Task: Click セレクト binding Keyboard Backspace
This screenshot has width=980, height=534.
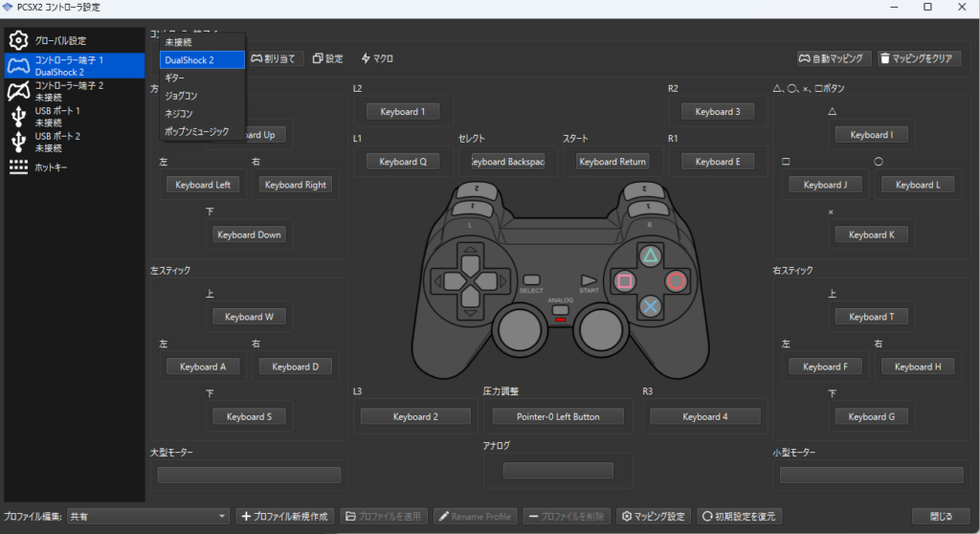Action: click(507, 162)
